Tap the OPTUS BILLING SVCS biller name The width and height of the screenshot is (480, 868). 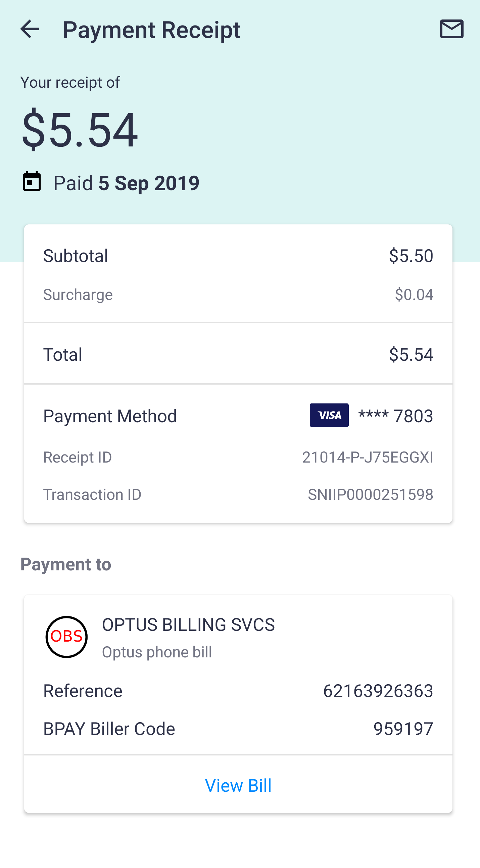click(x=188, y=624)
